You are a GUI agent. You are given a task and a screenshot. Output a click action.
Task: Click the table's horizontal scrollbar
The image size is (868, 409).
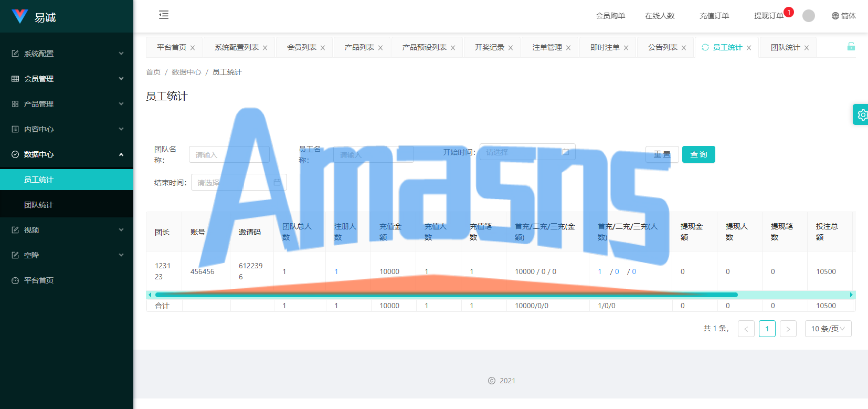pyautogui.click(x=447, y=295)
